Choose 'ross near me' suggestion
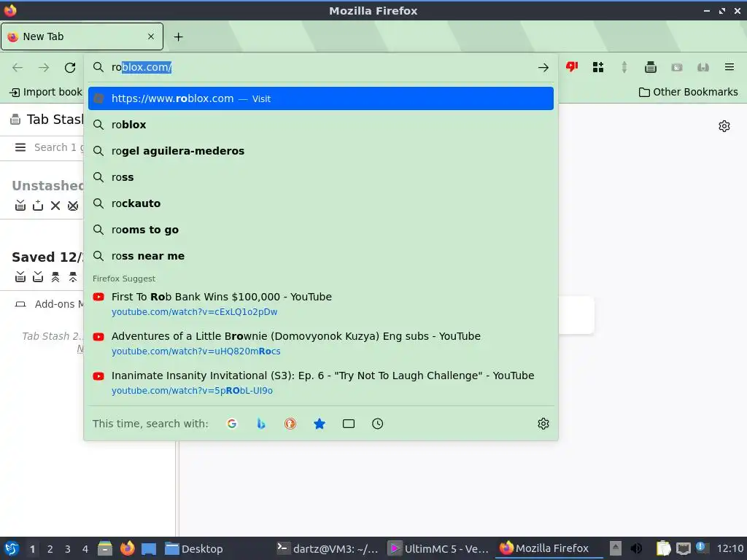 321,256
